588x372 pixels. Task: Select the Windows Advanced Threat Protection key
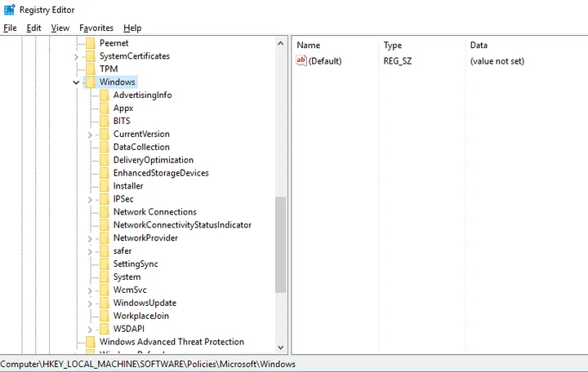tap(171, 342)
